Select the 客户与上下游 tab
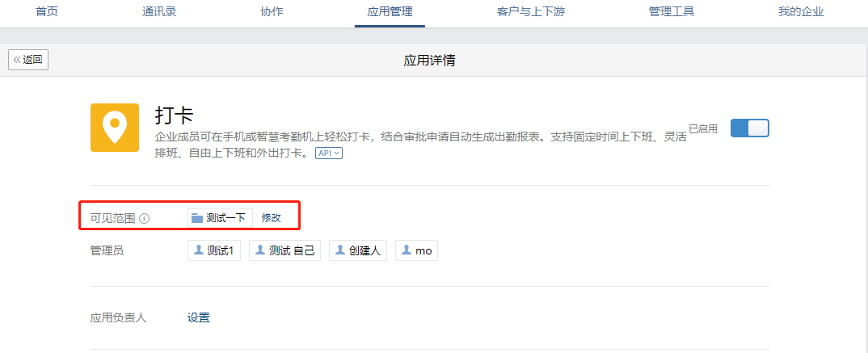This screenshot has height=353, width=868. (531, 11)
